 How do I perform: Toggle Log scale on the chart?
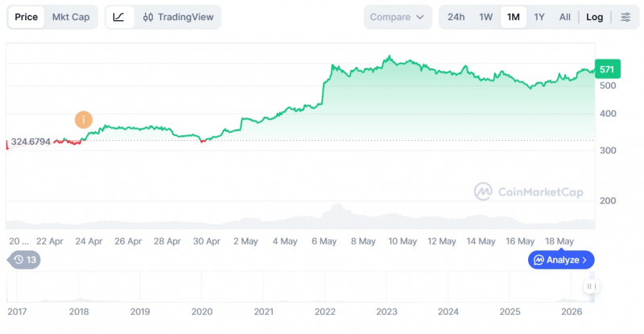594,17
